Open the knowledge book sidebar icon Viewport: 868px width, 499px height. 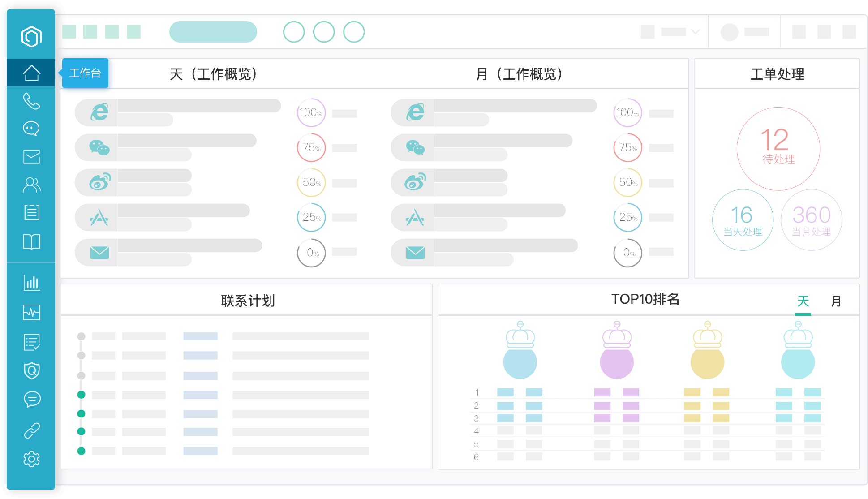tap(31, 242)
